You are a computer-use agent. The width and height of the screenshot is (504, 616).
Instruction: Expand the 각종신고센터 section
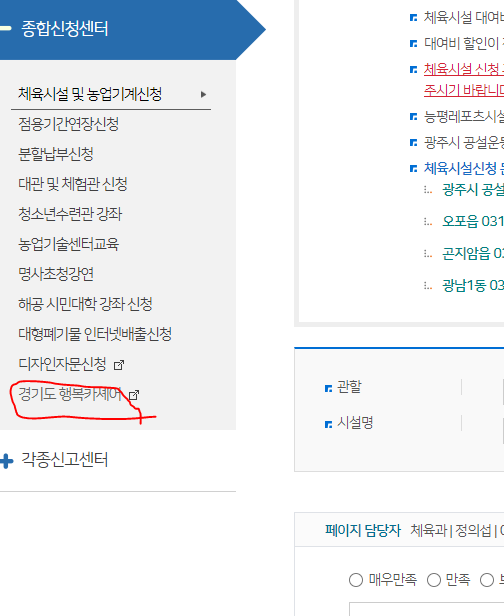click(65, 460)
